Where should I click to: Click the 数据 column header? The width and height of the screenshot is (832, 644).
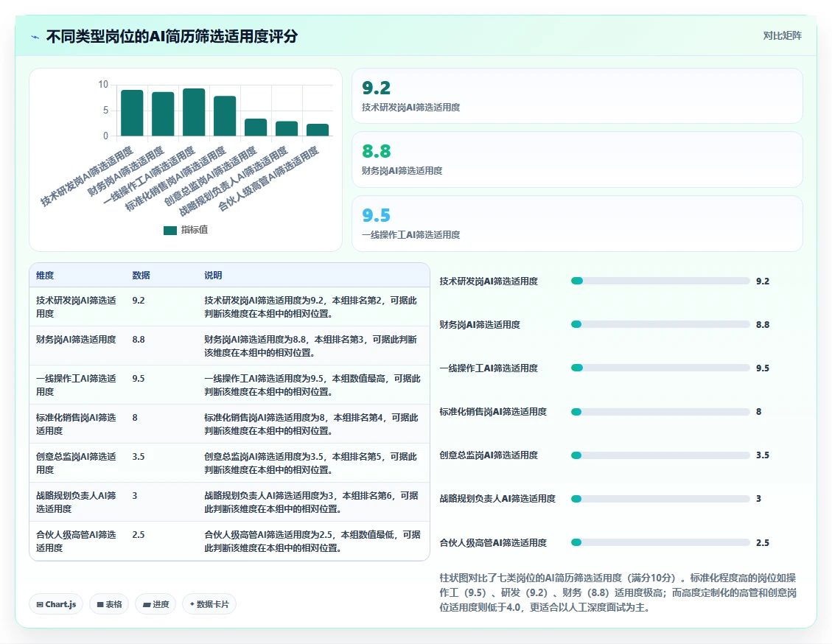pos(141,276)
